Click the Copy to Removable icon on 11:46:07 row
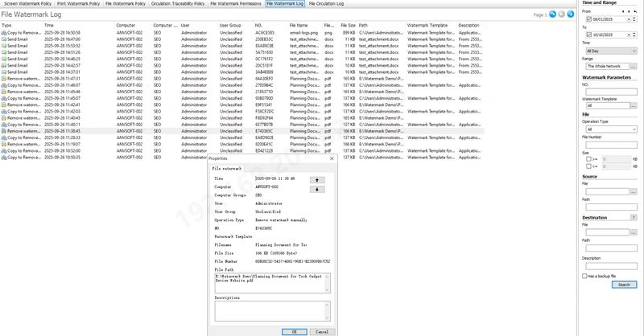The width and height of the screenshot is (644, 336). click(4, 85)
